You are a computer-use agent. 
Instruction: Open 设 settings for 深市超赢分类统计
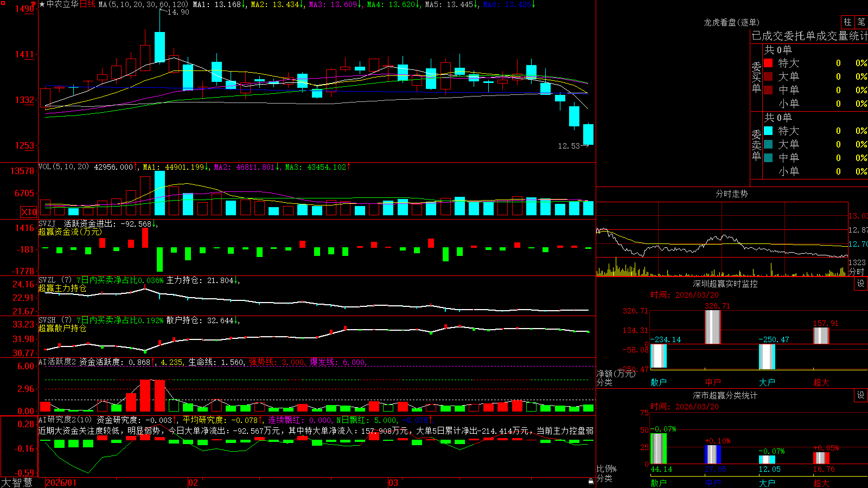(861, 395)
